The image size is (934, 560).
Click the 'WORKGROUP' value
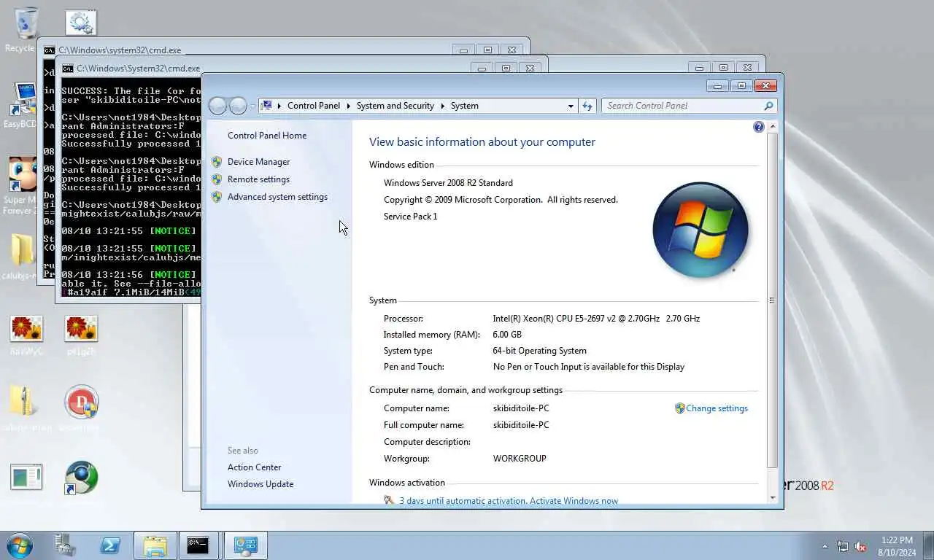tap(520, 459)
